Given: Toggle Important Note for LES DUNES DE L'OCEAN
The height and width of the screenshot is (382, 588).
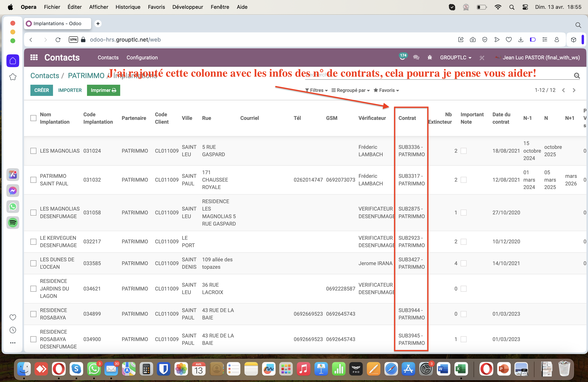Looking at the screenshot, I should tap(463, 263).
